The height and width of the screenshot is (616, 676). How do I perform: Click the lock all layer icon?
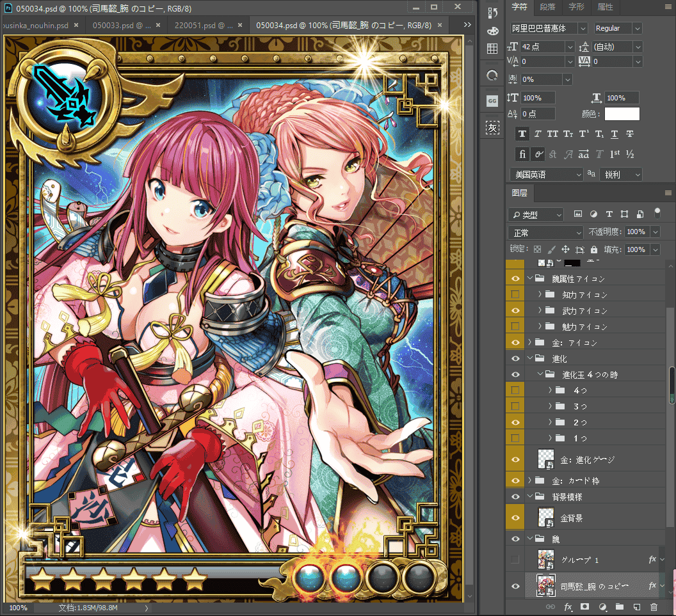pos(594,249)
